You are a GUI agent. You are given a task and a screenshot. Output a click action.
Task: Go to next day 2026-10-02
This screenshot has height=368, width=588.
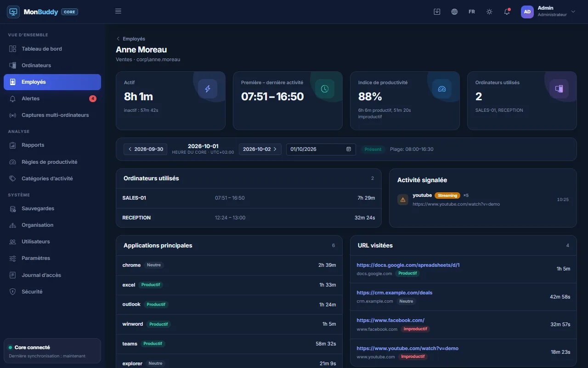pyautogui.click(x=260, y=149)
